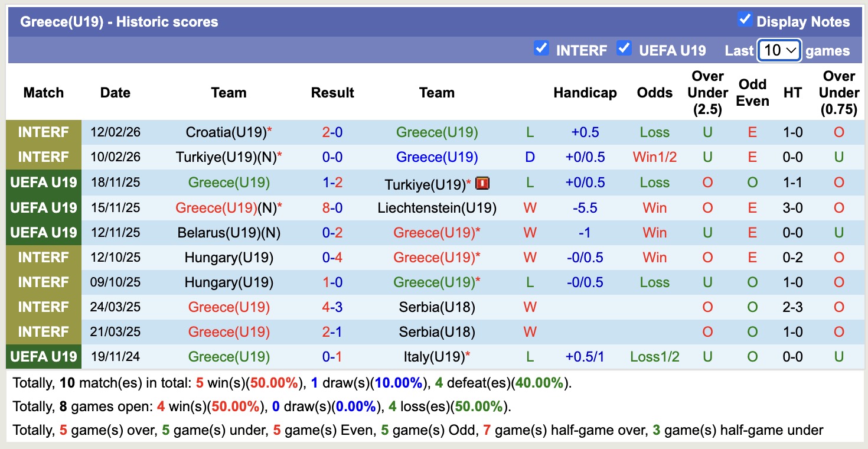Open Croatia(U19) team link

pyautogui.click(x=226, y=132)
